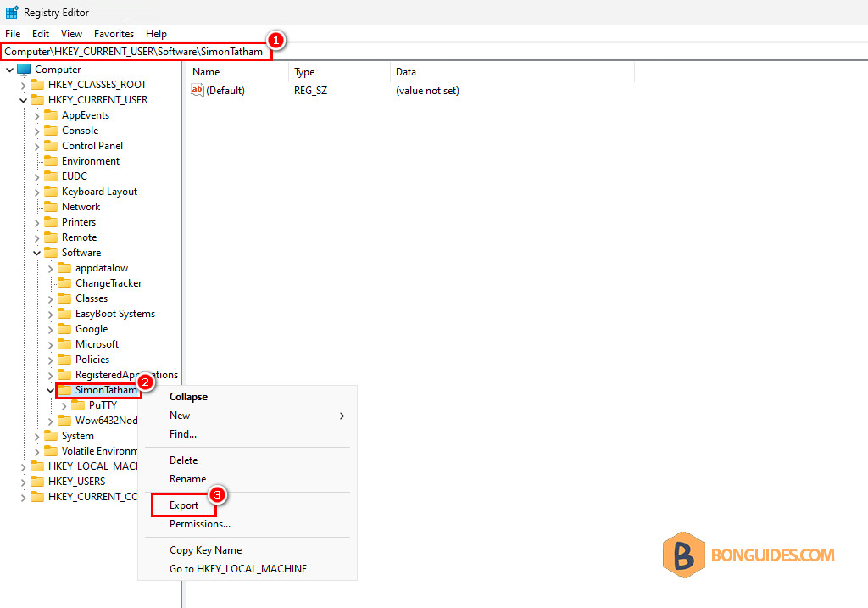Screen dimensions: 868x608
Task: Click the Remote folder icon
Action: (51, 237)
